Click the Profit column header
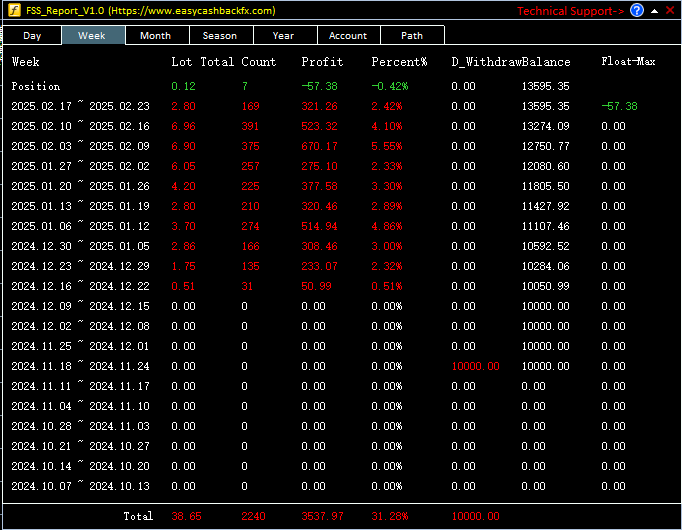The height and width of the screenshot is (530, 682). (x=322, y=62)
